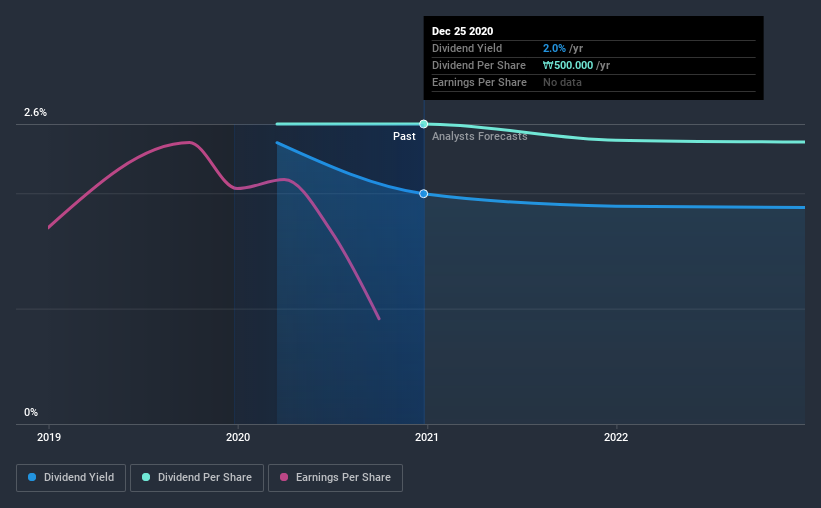Viewport: 821px width, 508px height.
Task: Click the 0% y-axis label
Action: click(x=31, y=413)
